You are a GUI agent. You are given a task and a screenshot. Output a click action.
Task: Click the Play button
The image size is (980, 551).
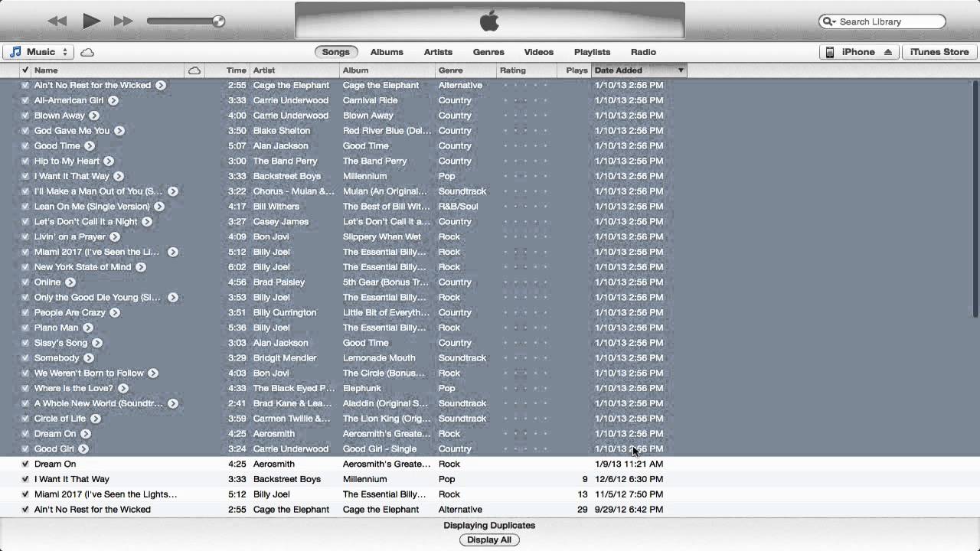[91, 21]
